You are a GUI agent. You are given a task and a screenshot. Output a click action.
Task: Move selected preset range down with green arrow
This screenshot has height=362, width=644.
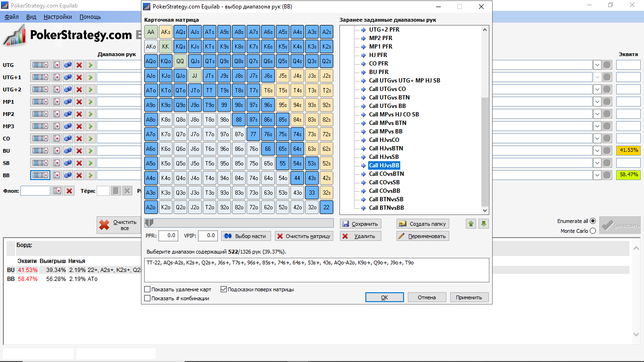point(483,224)
